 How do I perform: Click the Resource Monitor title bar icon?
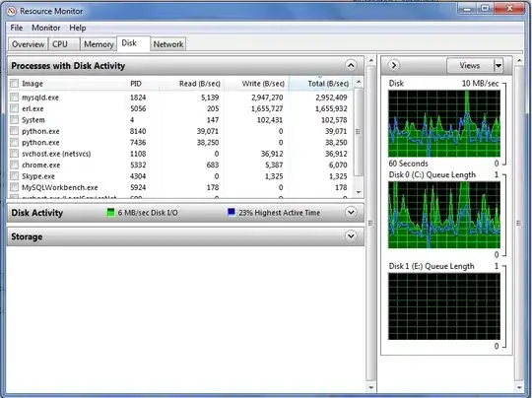coord(12,11)
